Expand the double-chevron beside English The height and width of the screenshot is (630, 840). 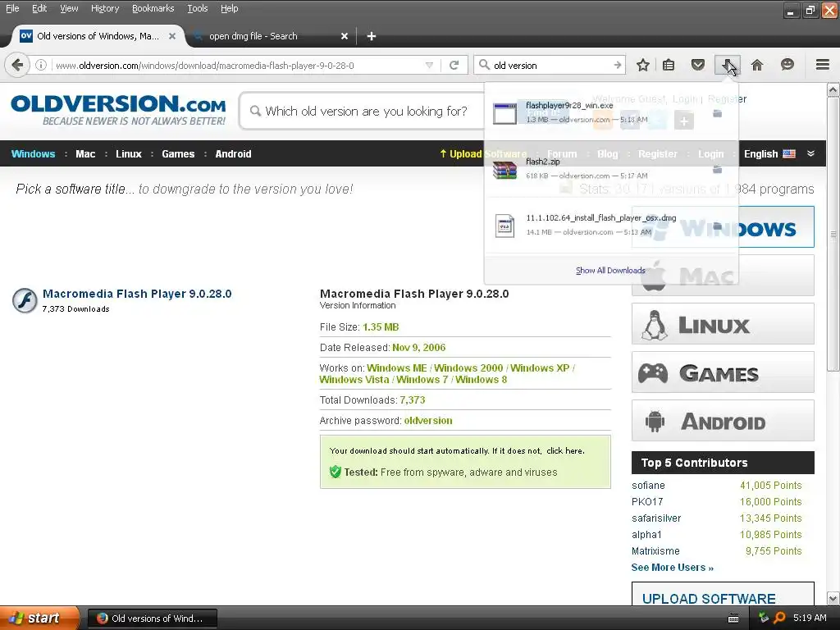click(811, 153)
